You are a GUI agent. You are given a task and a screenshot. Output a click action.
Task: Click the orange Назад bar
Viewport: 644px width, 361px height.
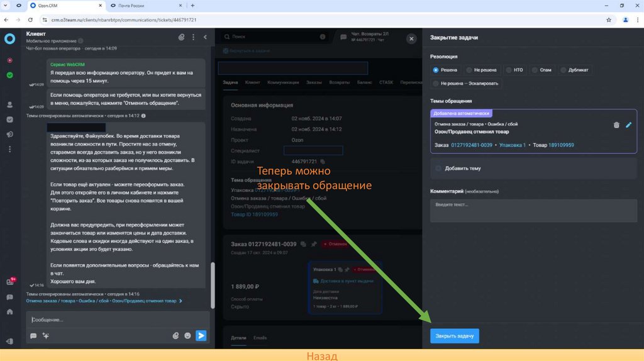coord(322,355)
